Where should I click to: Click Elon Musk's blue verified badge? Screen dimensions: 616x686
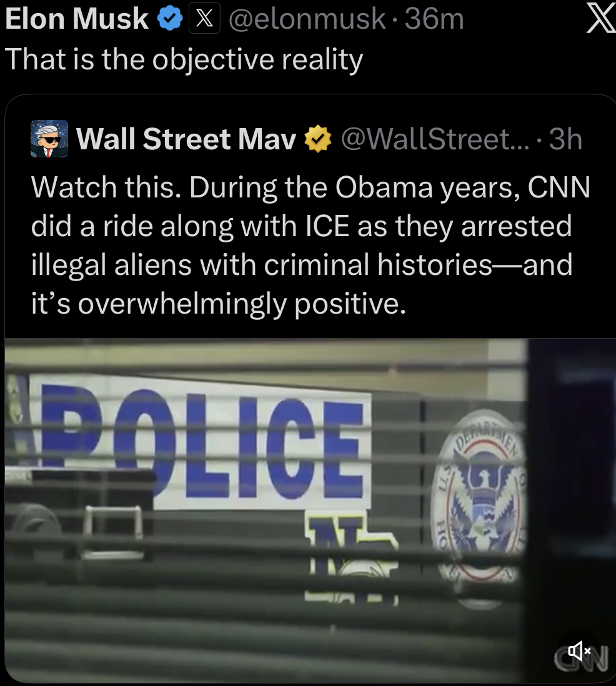(x=170, y=19)
